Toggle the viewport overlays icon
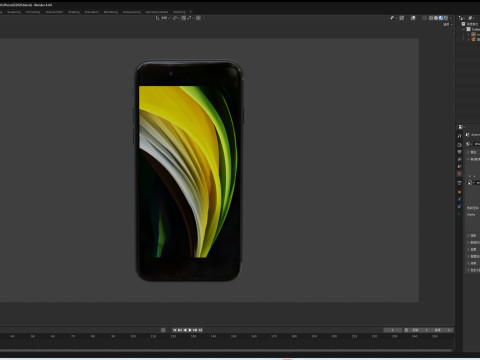 coord(413,18)
